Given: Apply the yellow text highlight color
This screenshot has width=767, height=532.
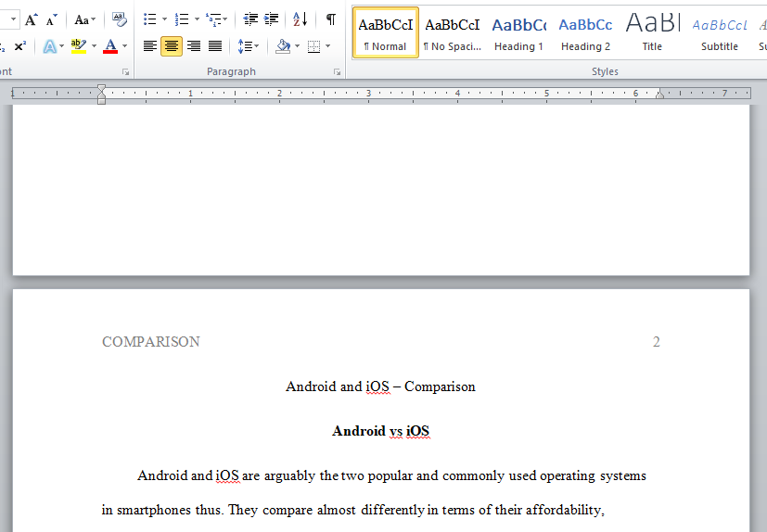Looking at the screenshot, I should tap(78, 46).
